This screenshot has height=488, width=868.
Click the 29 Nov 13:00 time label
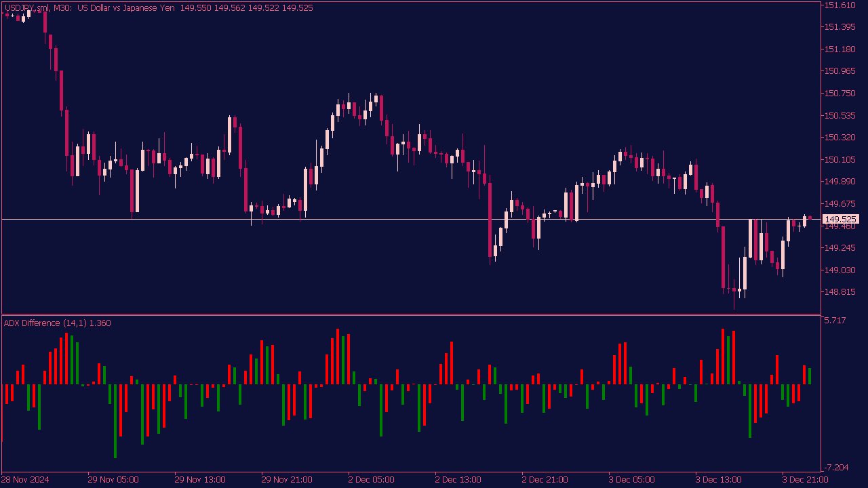[x=199, y=480]
